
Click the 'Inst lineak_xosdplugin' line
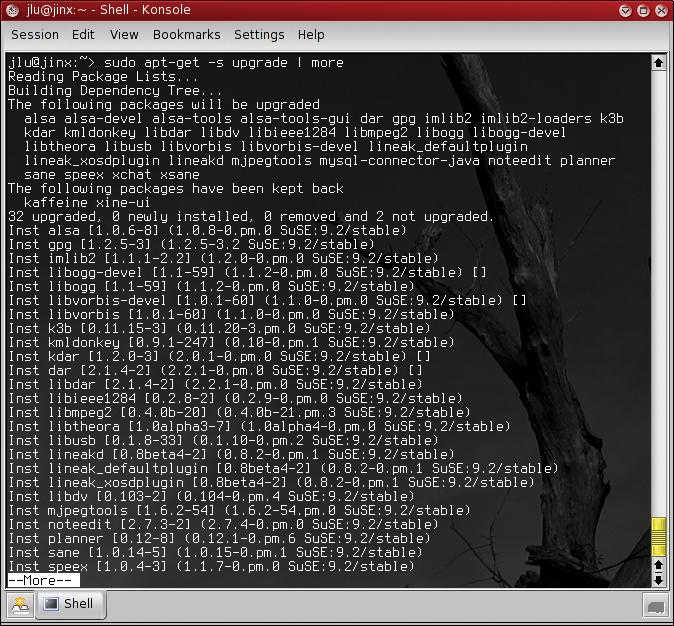coord(271,482)
